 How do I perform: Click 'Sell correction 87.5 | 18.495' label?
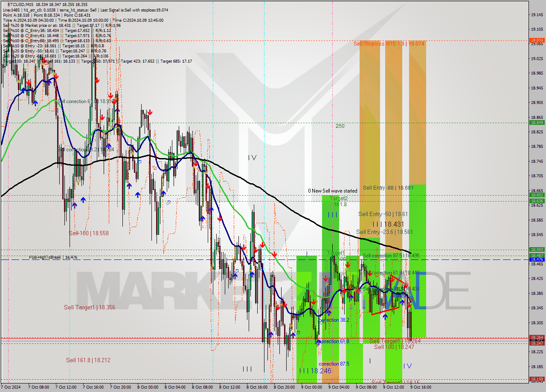click(x=391, y=256)
